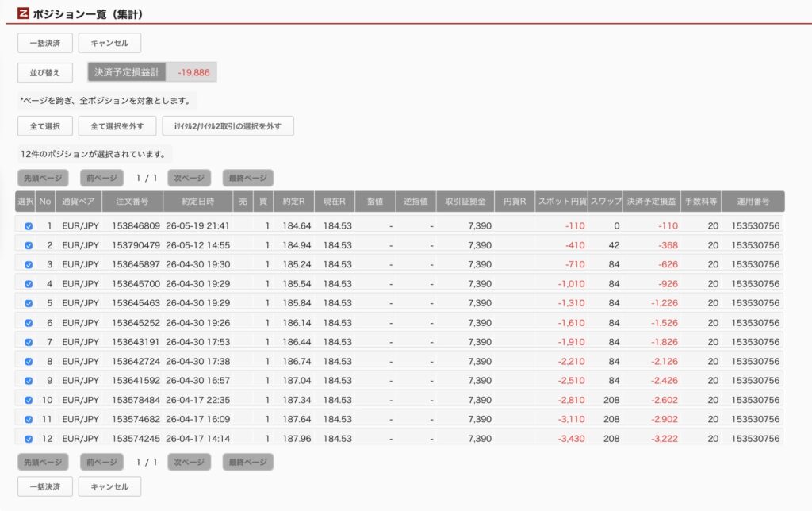Uncheck position No 3 checkbox

click(x=29, y=264)
